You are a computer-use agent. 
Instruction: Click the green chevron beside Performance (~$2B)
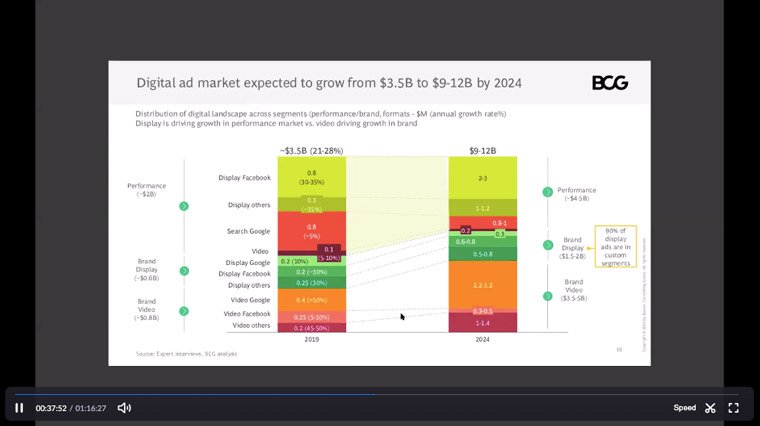point(184,206)
